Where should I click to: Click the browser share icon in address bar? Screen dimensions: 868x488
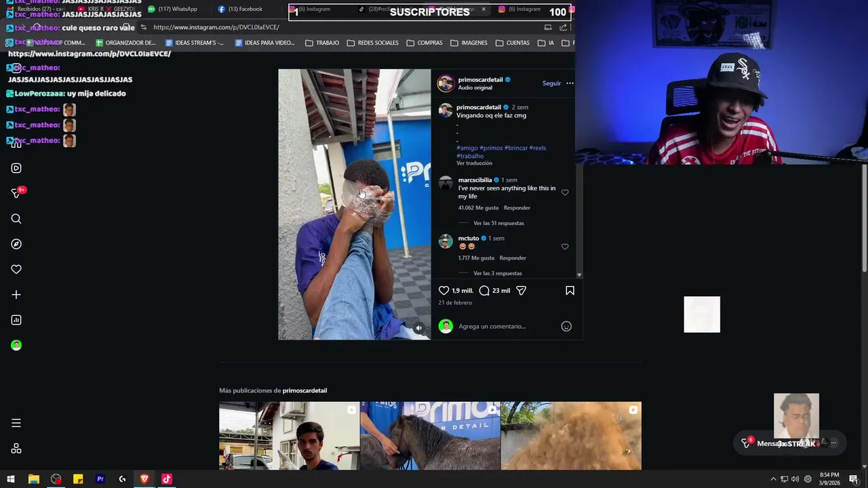click(563, 27)
